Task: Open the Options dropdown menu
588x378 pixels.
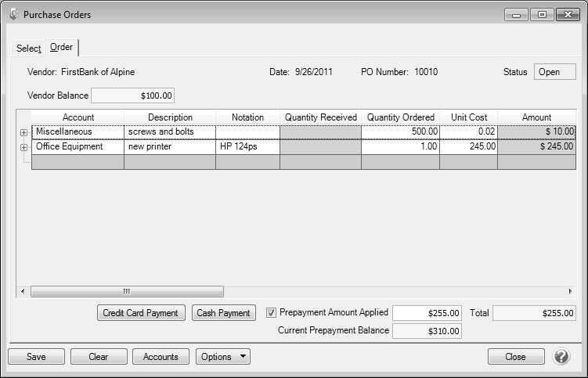Action: pos(222,357)
